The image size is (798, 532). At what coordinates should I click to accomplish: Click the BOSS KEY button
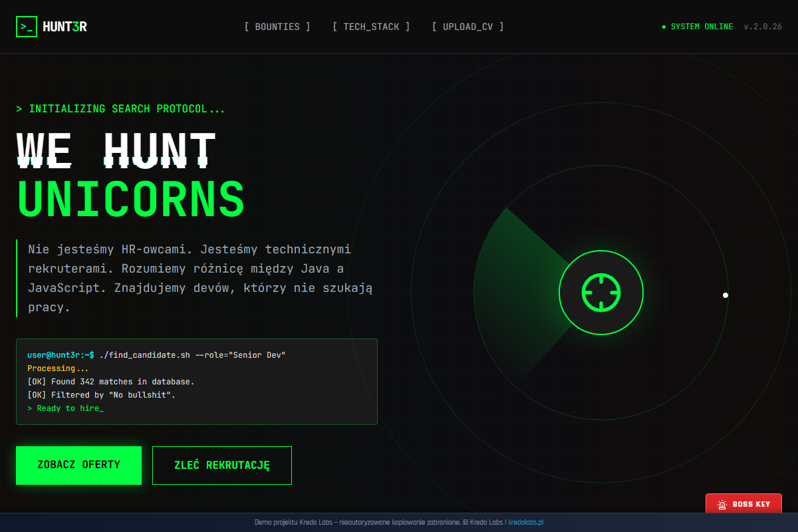[x=743, y=504]
